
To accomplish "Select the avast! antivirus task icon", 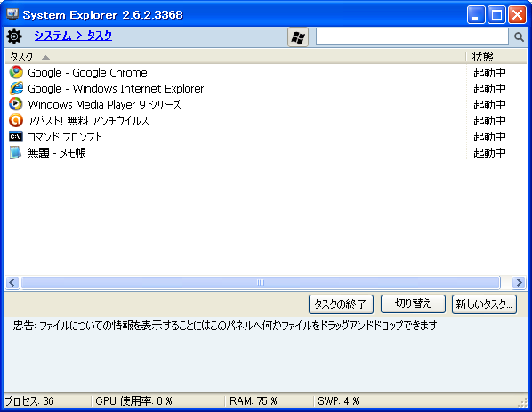I will point(16,120).
